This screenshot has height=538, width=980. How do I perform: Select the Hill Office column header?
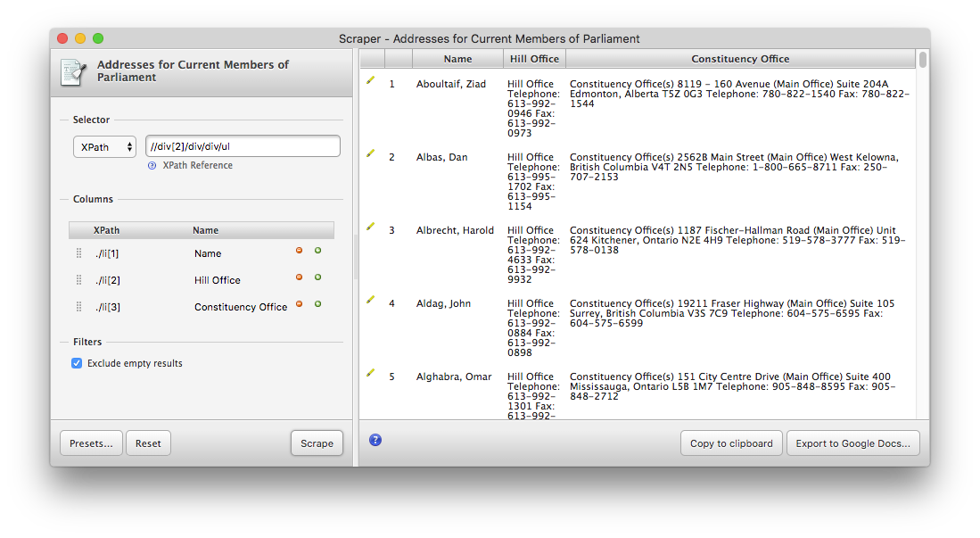(534, 58)
